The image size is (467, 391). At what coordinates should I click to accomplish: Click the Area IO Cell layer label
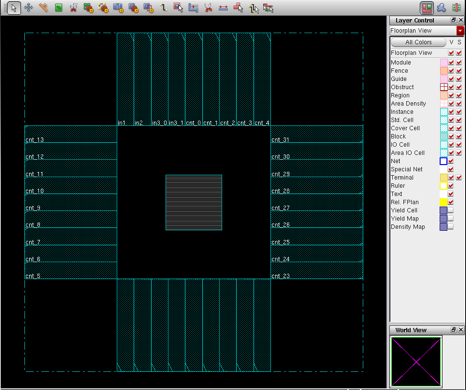[x=408, y=153]
